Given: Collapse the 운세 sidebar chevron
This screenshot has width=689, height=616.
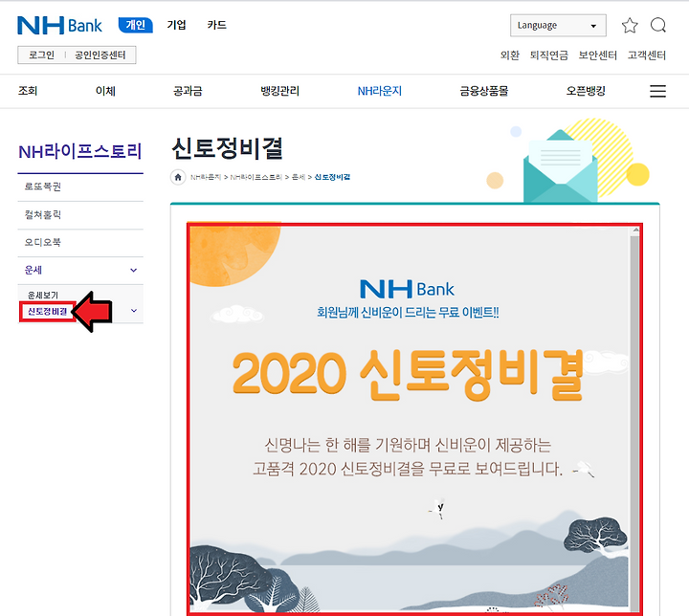Looking at the screenshot, I should click(x=134, y=270).
